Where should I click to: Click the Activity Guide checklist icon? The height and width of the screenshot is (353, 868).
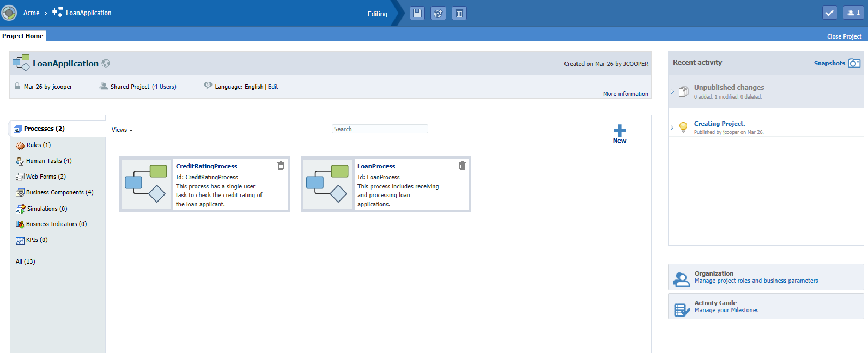(x=682, y=309)
